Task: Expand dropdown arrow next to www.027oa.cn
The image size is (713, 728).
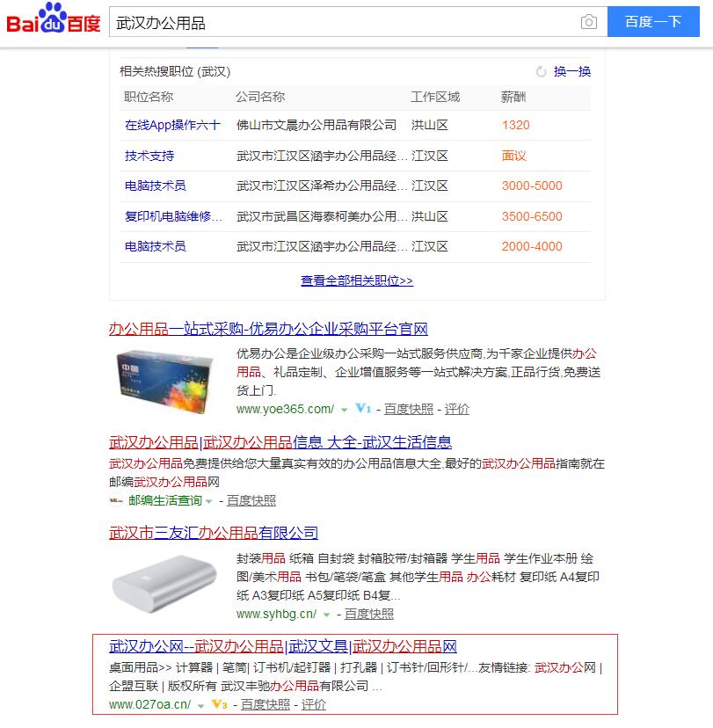Action: tap(200, 706)
